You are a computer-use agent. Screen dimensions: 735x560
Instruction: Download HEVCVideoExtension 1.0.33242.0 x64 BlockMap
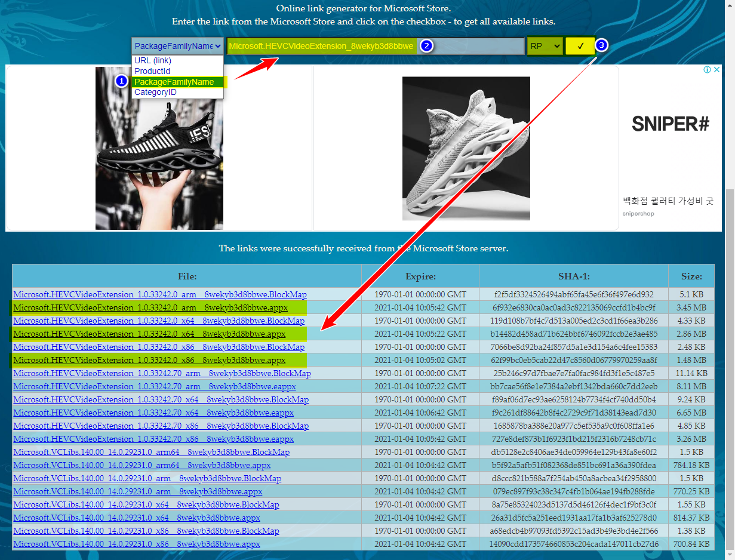coord(159,321)
